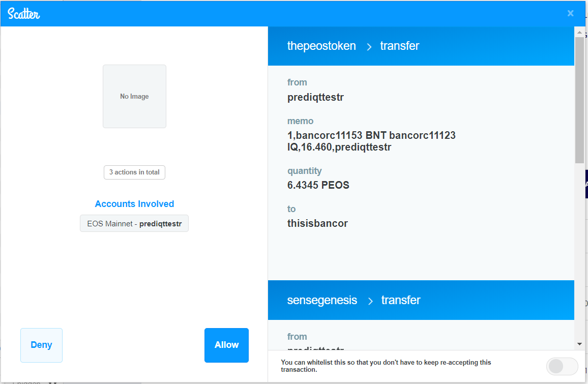Click the from value prediqttestr
The width and height of the screenshot is (588, 384).
(x=315, y=98)
